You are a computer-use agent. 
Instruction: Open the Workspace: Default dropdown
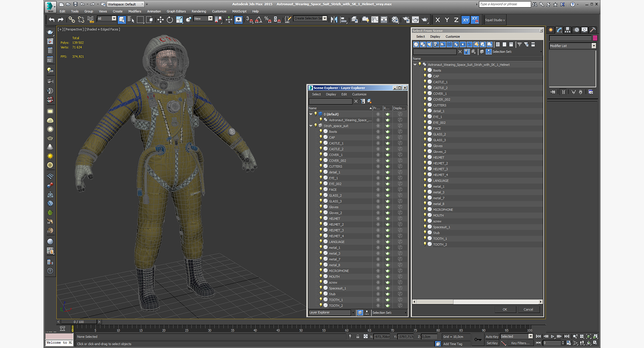pyautogui.click(x=125, y=4)
